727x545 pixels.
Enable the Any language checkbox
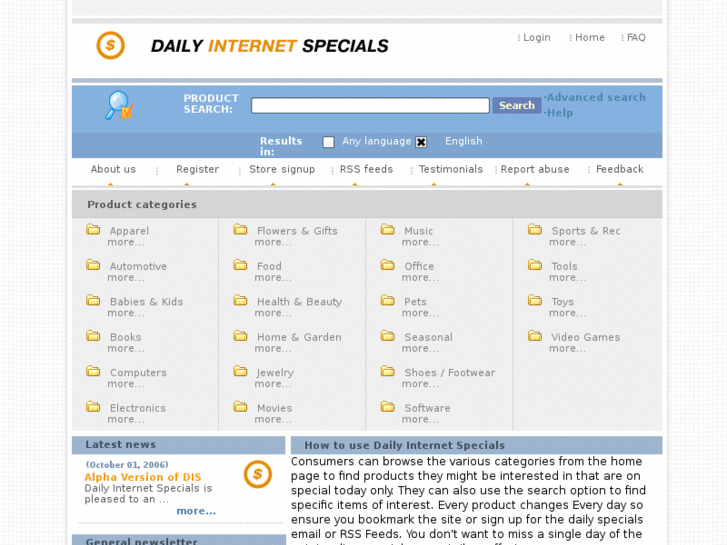click(x=328, y=142)
